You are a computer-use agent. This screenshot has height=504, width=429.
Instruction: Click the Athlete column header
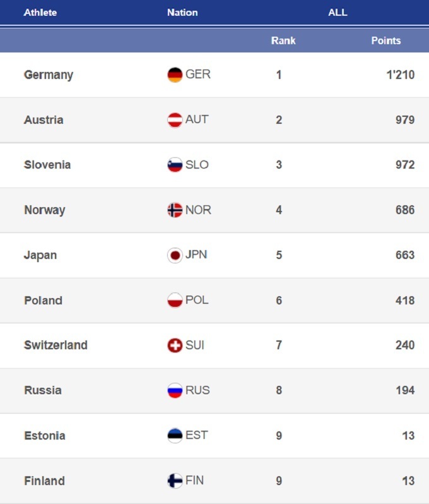tap(40, 12)
